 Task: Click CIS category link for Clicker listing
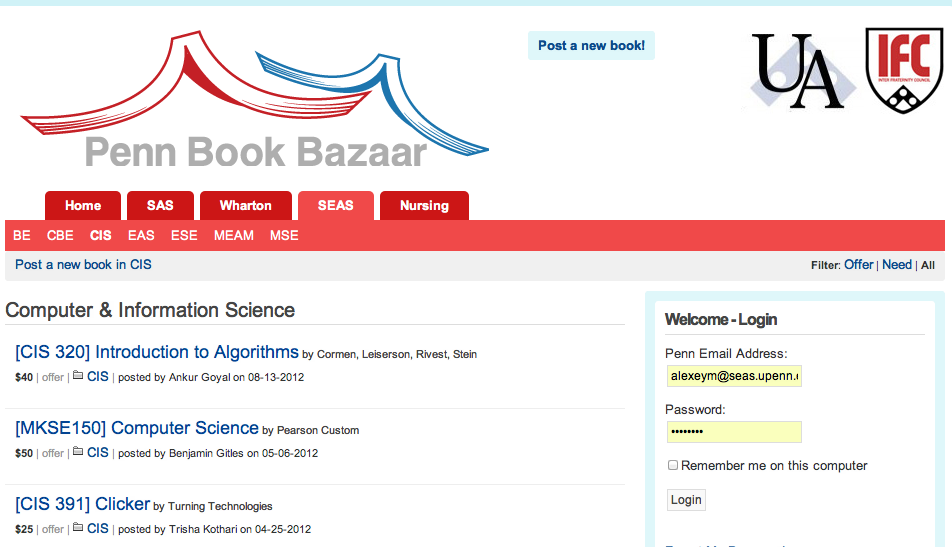coord(98,528)
